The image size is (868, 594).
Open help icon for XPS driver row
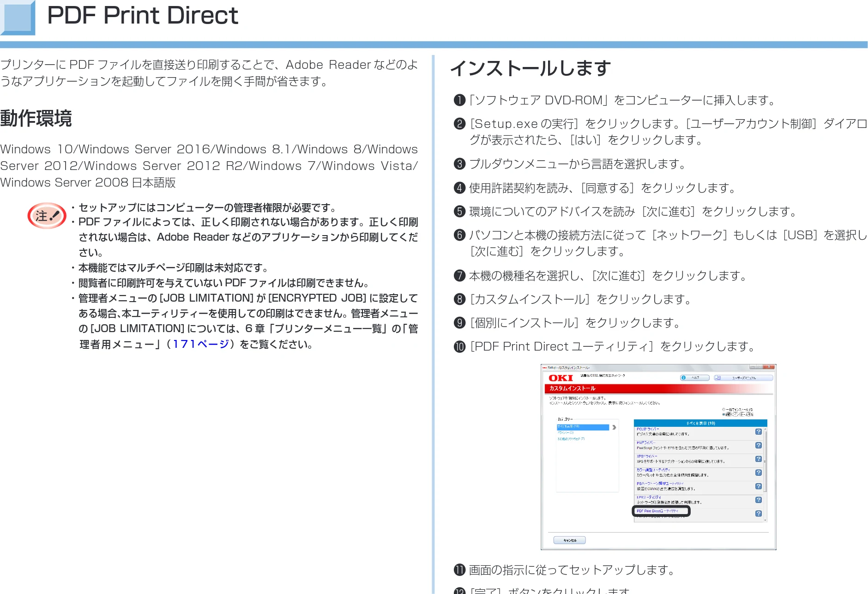[759, 459]
